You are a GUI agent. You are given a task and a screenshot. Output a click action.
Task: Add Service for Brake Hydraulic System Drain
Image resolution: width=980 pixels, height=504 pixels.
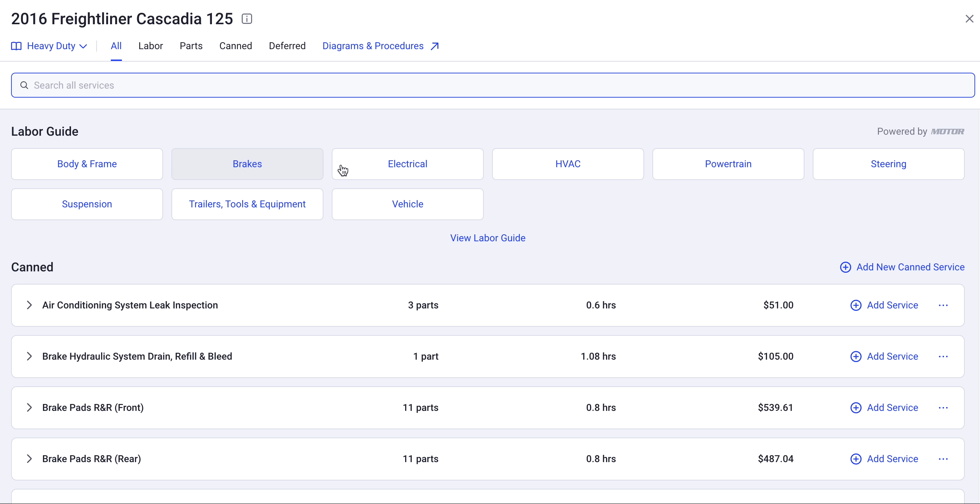[884, 357]
